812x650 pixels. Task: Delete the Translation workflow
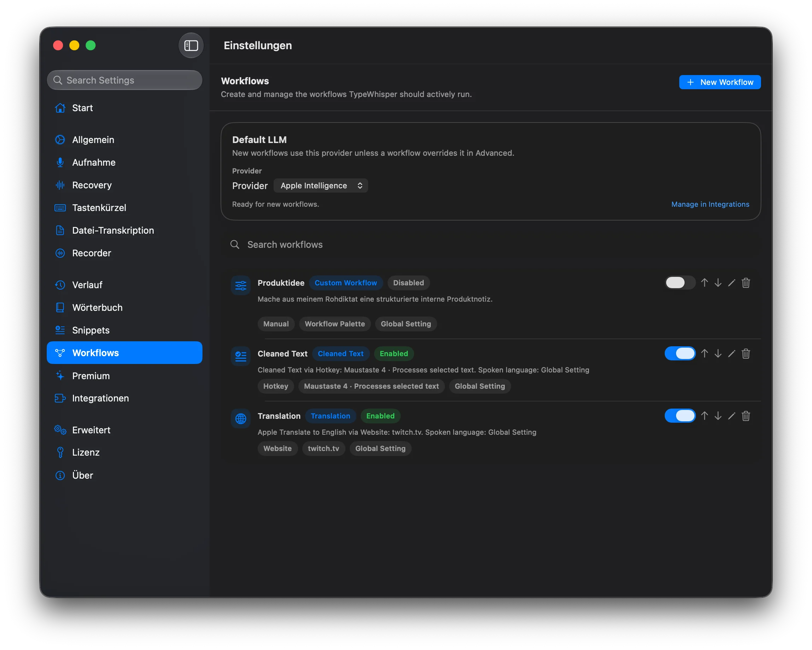click(x=746, y=416)
